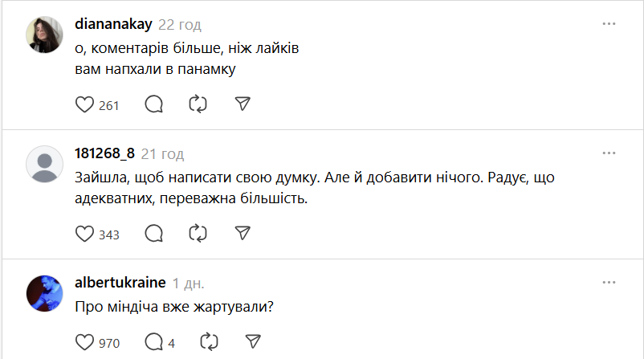Like albertukraine's comment with 970 likes
Viewport: 644px width, 359px height.
(84, 342)
